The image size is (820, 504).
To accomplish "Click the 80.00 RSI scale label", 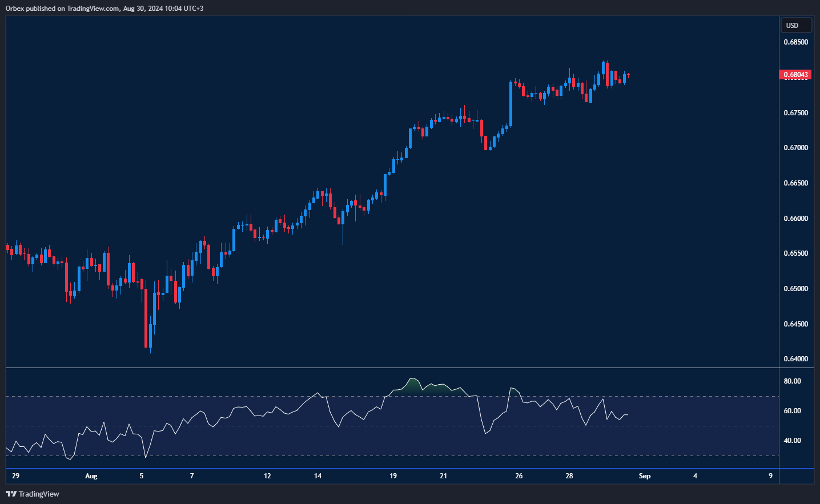I will pos(792,381).
